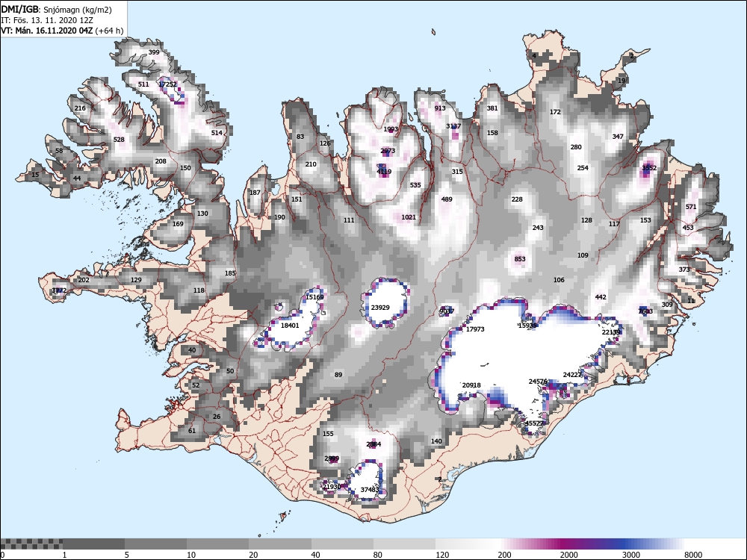Click the snow value 399 in the Westfjords
Viewport: 747px width, 560px height.
(x=154, y=52)
